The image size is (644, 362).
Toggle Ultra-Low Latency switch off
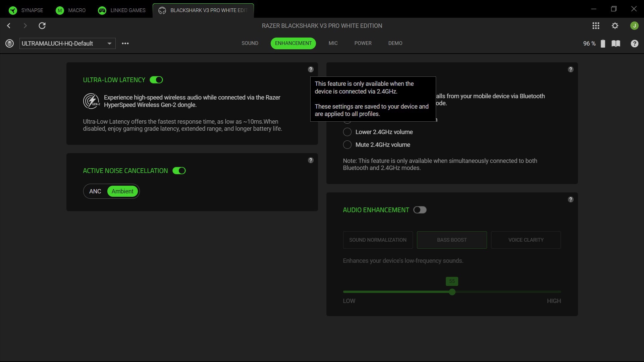tap(156, 80)
